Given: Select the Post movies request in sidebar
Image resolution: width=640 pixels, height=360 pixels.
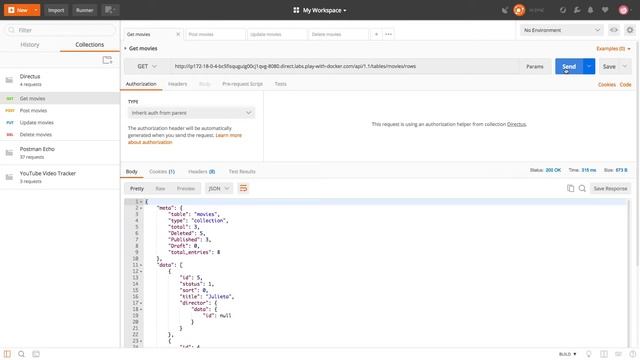Looking at the screenshot, I should coord(60,111).
